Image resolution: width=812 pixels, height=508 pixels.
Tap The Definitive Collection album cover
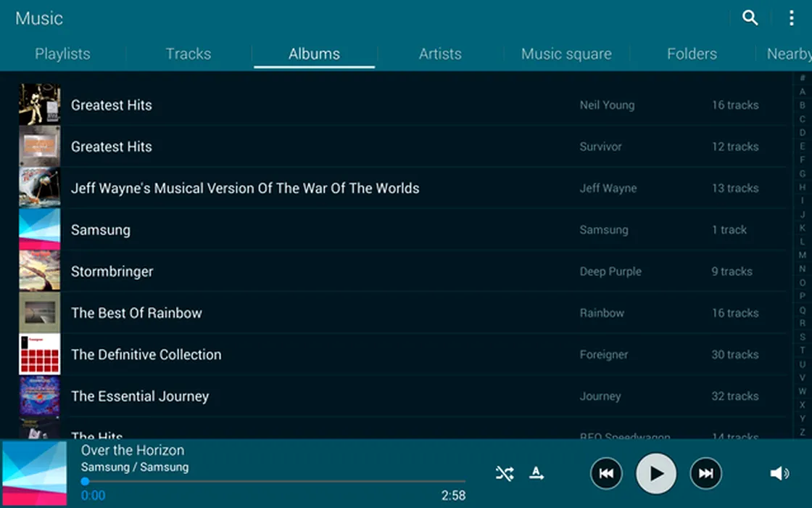(39, 354)
